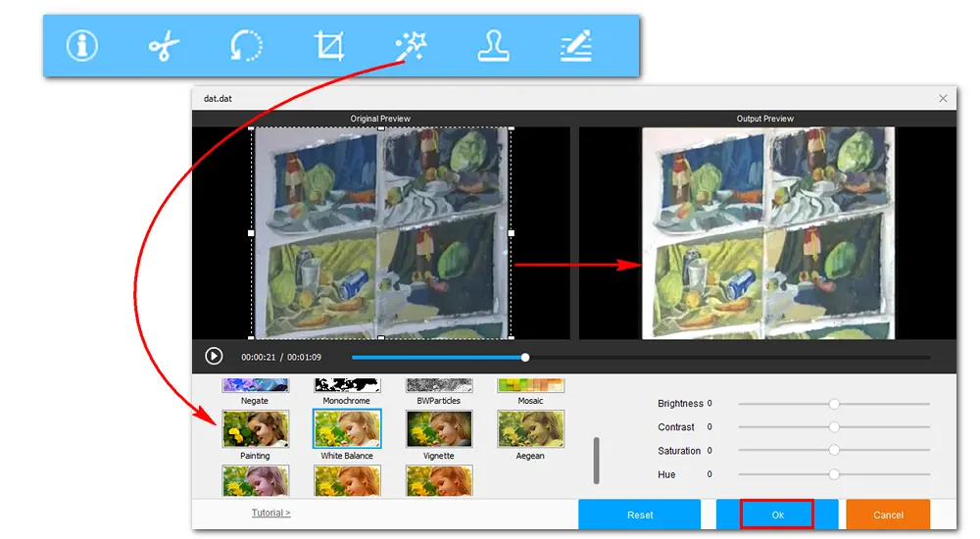Open the magic wand effects tool
980x539 pixels.
pos(411,46)
